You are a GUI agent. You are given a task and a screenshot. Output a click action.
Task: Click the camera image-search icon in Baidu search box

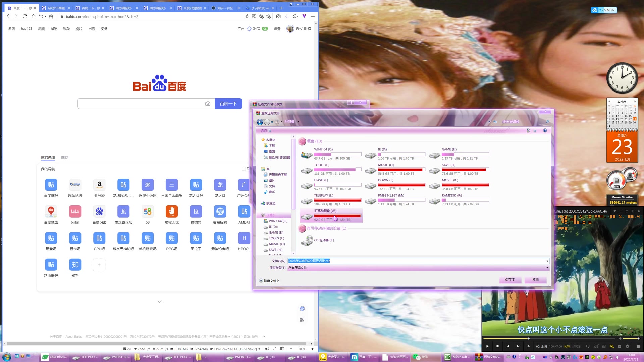[208, 104]
